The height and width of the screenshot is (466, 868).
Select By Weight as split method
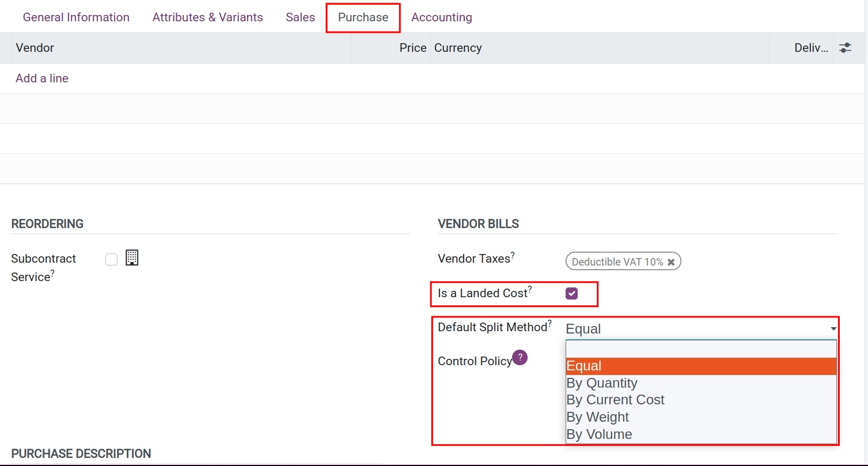[597, 416]
